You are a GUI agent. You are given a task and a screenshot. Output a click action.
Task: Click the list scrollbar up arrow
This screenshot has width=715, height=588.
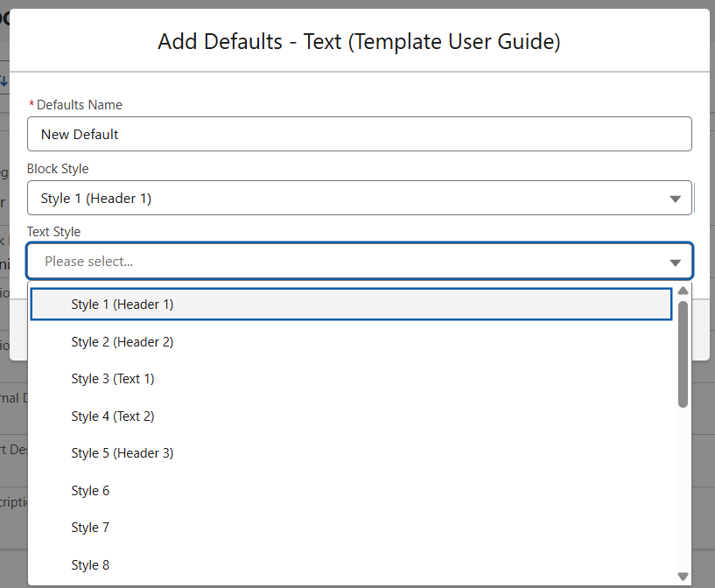pos(683,290)
